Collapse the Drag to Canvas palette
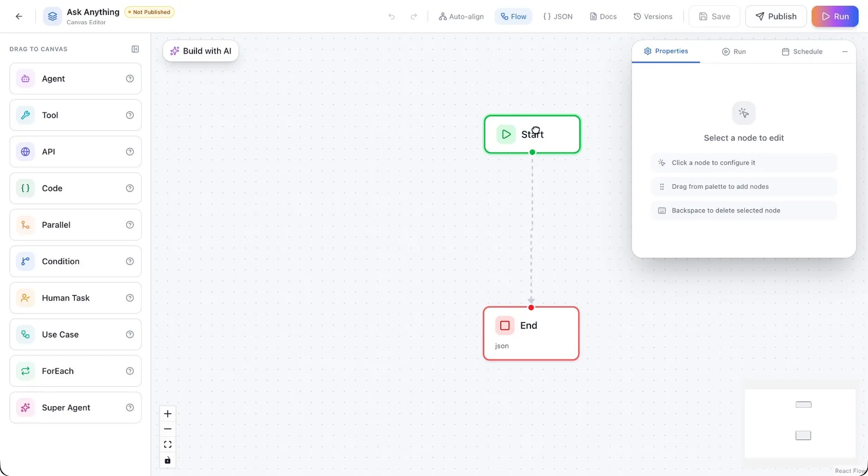This screenshot has width=868, height=476. [135, 49]
